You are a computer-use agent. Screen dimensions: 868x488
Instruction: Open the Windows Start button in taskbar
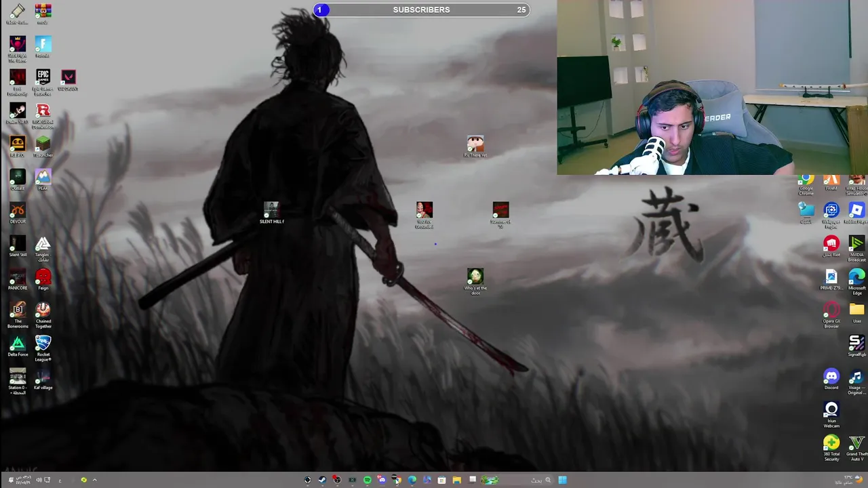point(562,480)
